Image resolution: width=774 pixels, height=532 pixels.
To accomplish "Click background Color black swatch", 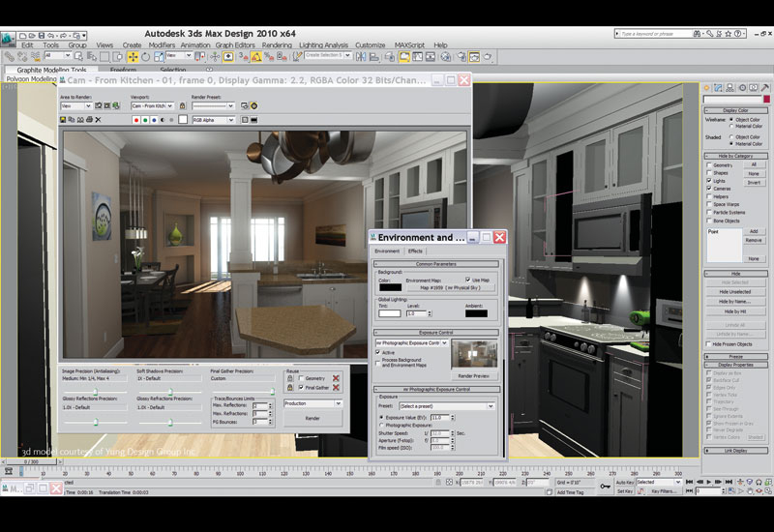I will pos(390,287).
